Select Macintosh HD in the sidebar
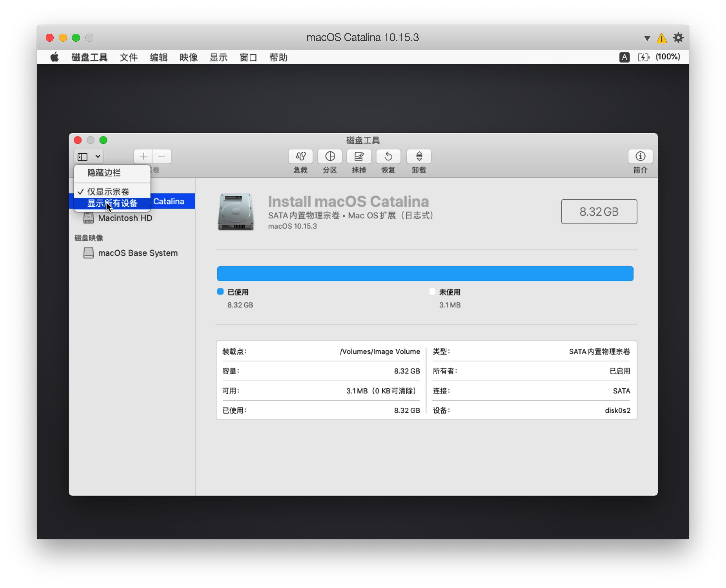The width and height of the screenshot is (726, 588). 125,218
